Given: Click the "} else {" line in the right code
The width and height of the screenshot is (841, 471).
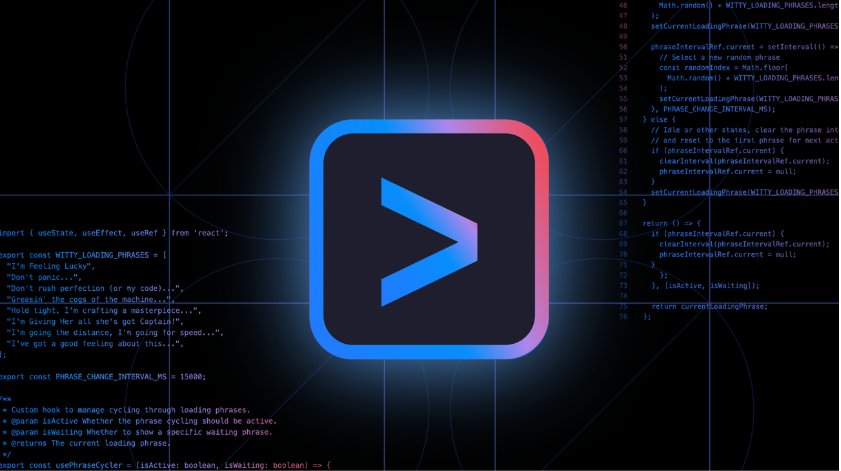Looking at the screenshot, I should (660, 119).
